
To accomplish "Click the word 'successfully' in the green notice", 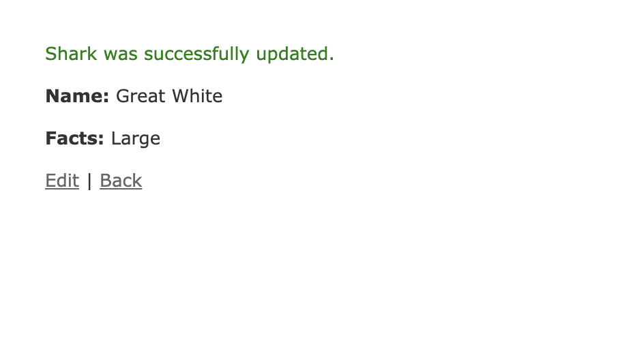I will [196, 54].
